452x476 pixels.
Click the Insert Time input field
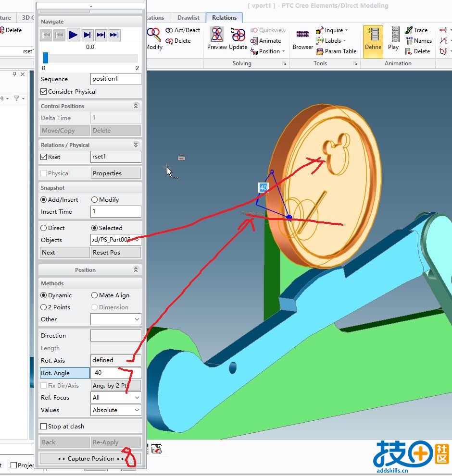[116, 212]
